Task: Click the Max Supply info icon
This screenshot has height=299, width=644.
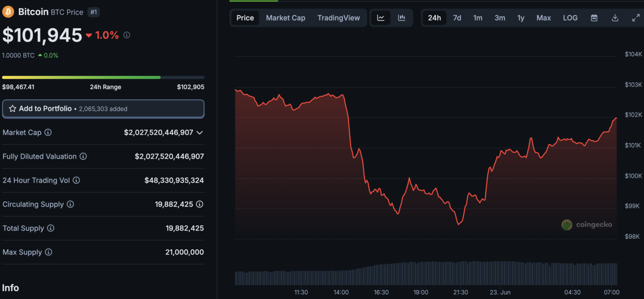Action: 49,252
